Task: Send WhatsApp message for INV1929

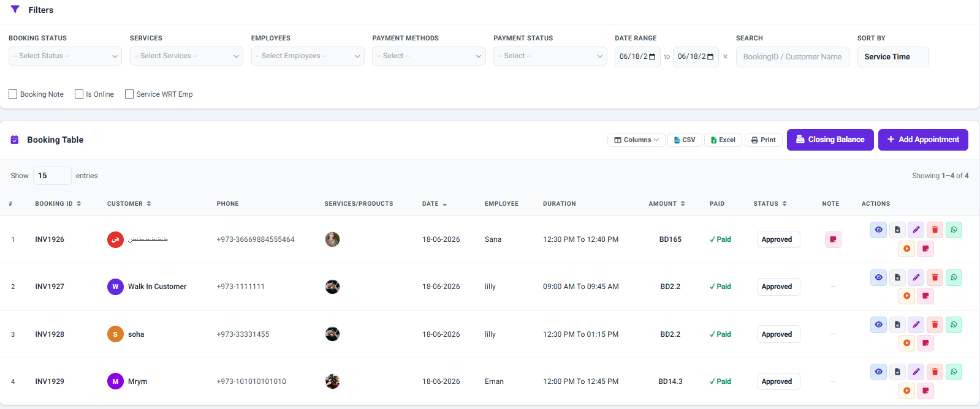Action: click(x=954, y=372)
